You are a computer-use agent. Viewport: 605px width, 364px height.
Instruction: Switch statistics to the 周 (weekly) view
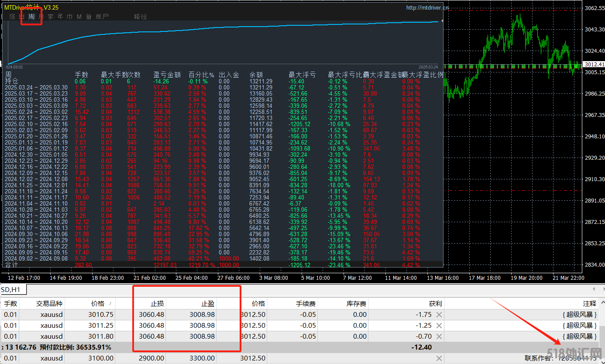click(31, 17)
